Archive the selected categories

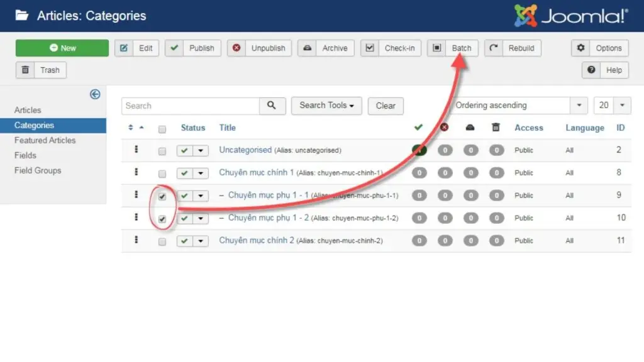coord(326,48)
